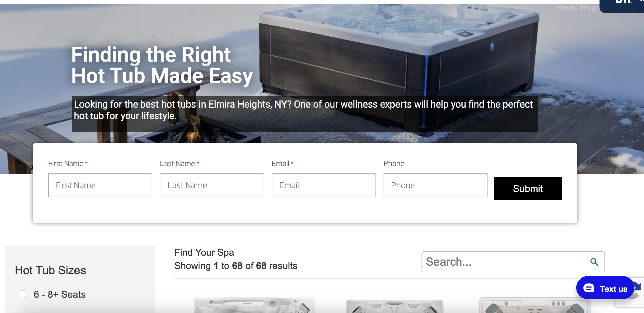The width and height of the screenshot is (644, 313).
Task: Click the Last Name input field
Action: tap(212, 185)
